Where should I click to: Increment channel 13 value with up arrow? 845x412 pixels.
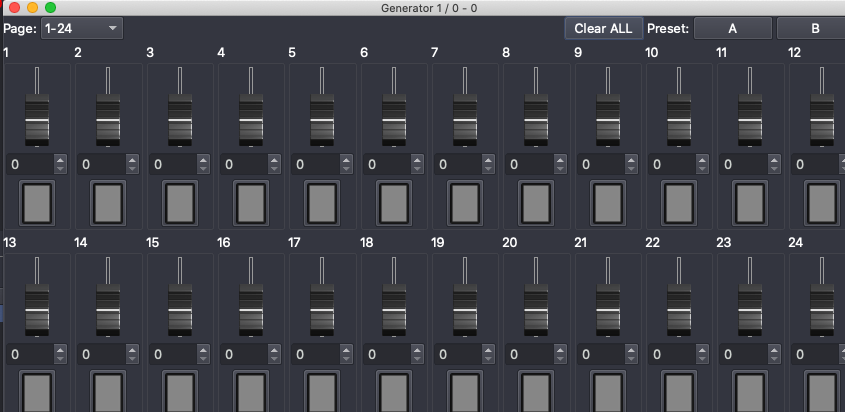(60, 350)
